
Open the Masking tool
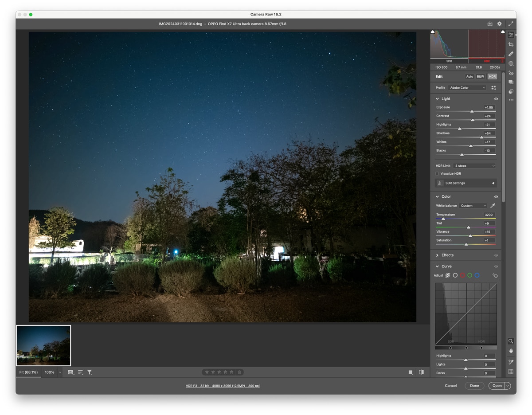(511, 64)
